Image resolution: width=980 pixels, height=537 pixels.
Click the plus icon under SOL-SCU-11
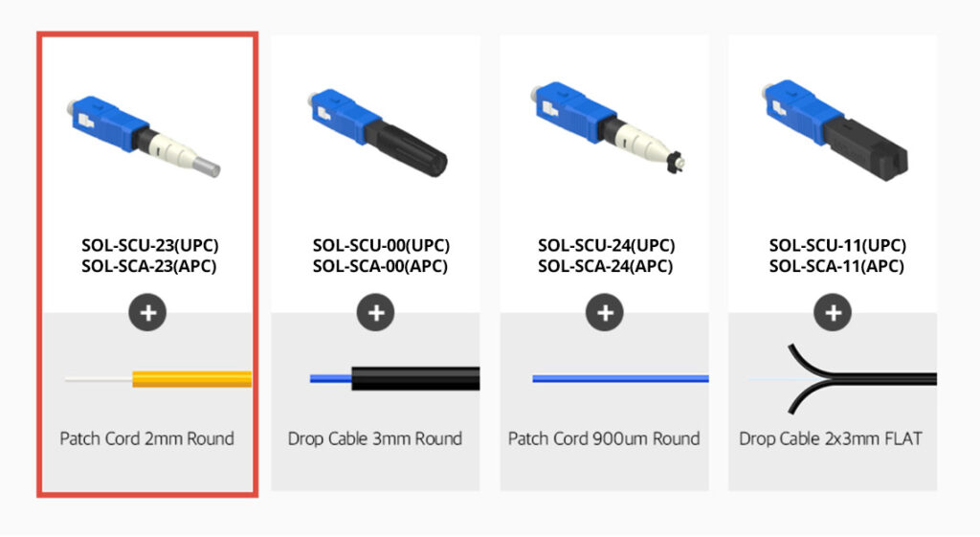(834, 312)
